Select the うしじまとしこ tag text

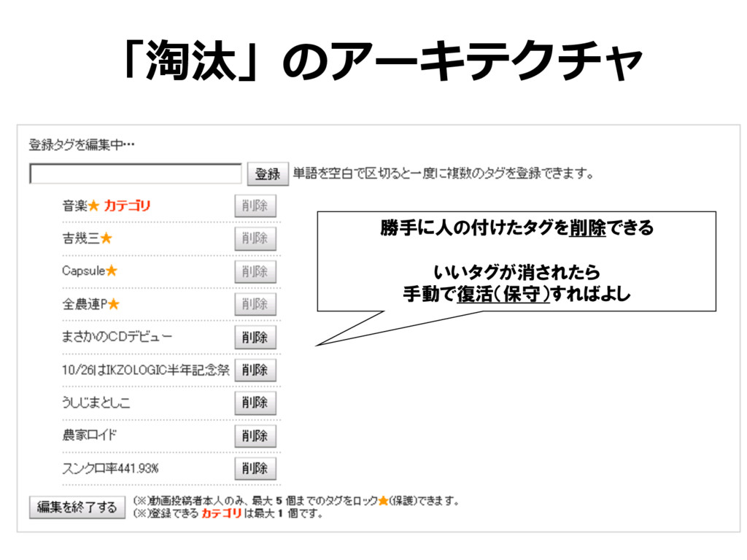96,402
